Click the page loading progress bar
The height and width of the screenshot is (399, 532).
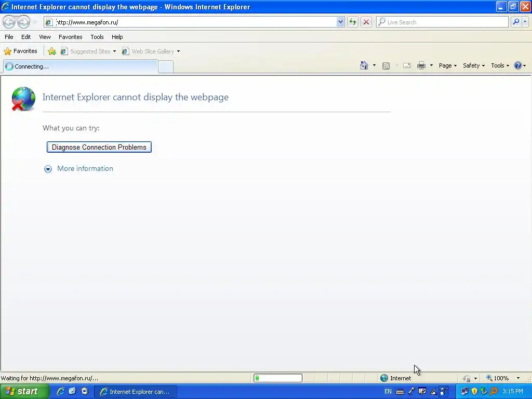coord(278,378)
